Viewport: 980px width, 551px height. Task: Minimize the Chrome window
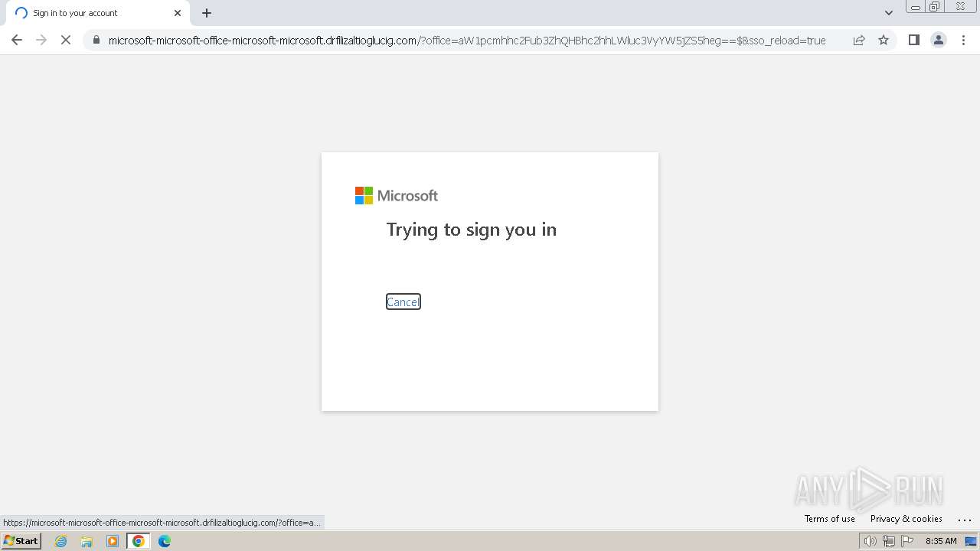[x=916, y=7]
